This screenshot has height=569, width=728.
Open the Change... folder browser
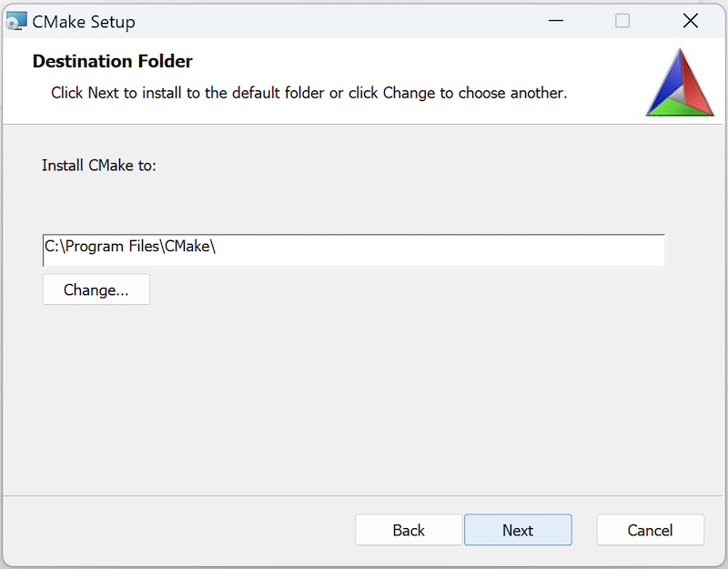96,290
